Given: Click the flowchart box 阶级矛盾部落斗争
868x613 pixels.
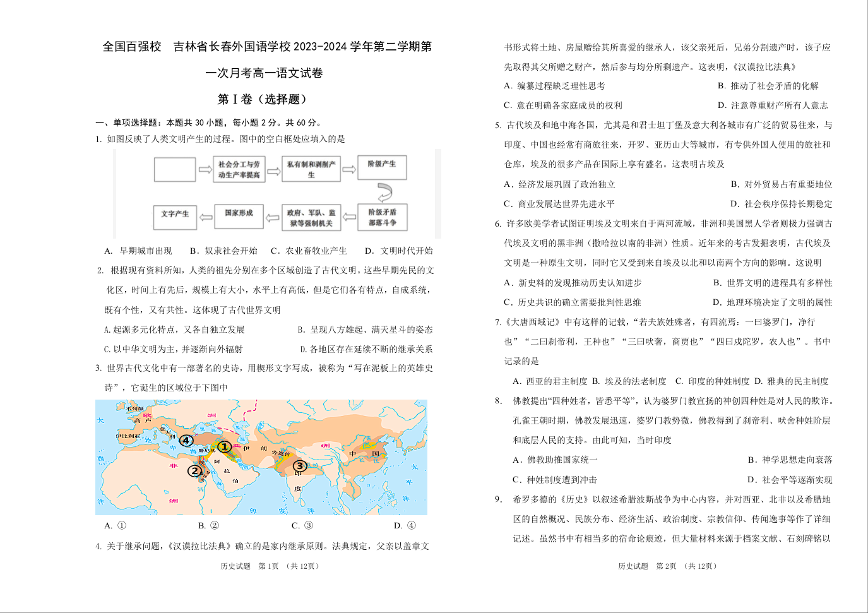Looking at the screenshot, I should coord(383,217).
